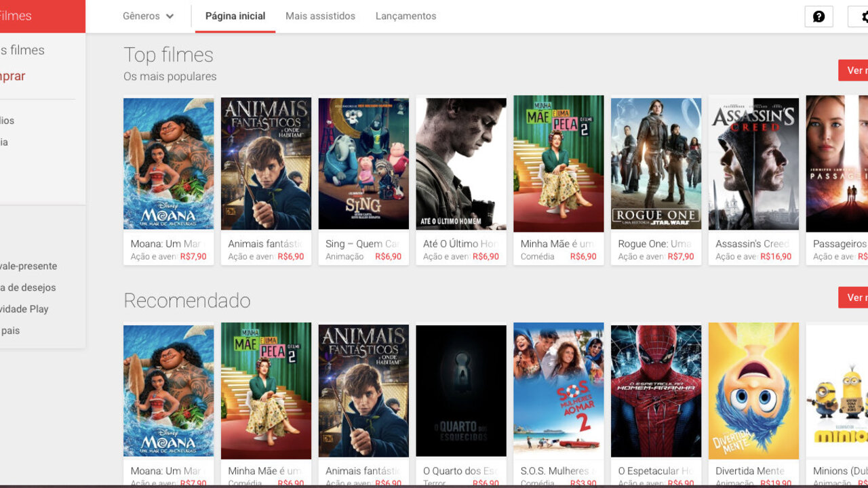This screenshot has height=488, width=868.
Task: Select the 'mprar' sidebar item in red
Action: pyautogui.click(x=13, y=76)
